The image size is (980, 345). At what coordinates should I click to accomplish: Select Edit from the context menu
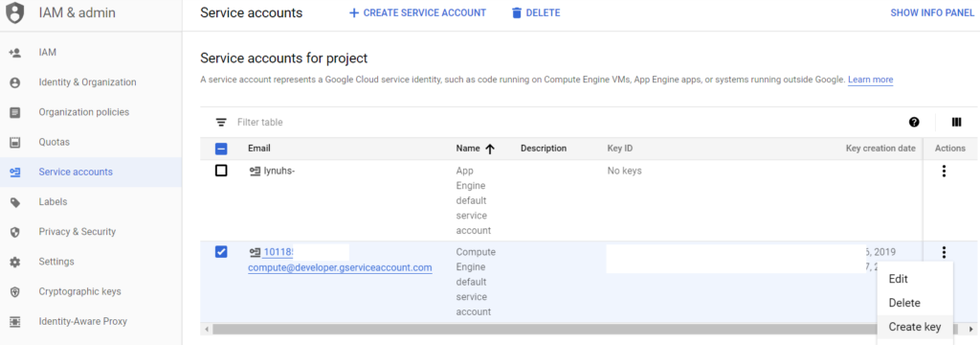click(914, 279)
